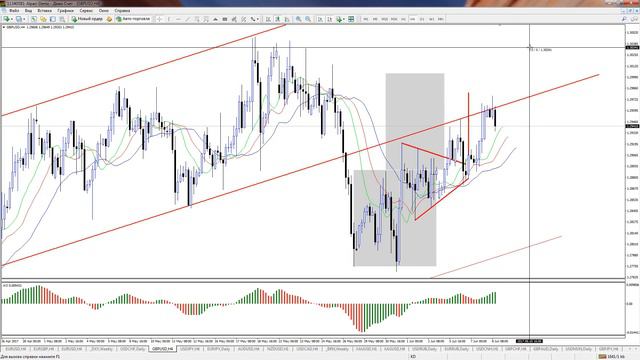This screenshot has height=360, width=640.
Task: Select the Crosshair tool
Action: (160, 19)
